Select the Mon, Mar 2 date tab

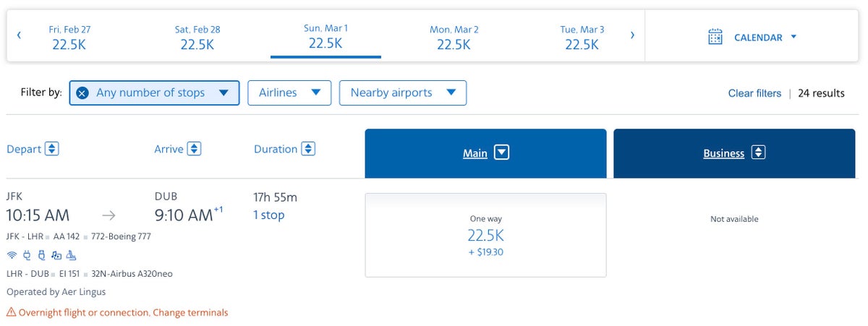tap(454, 37)
